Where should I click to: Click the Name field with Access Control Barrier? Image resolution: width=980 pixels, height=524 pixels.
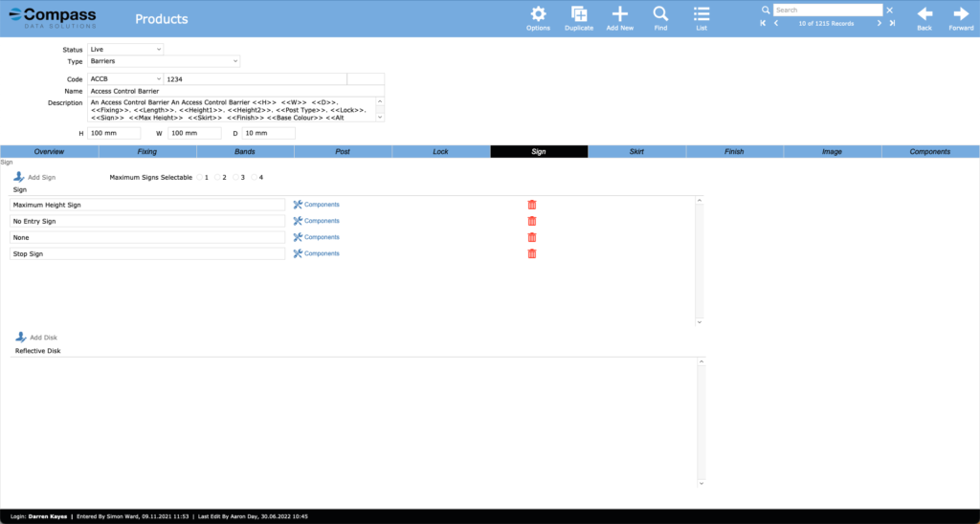[235, 91]
